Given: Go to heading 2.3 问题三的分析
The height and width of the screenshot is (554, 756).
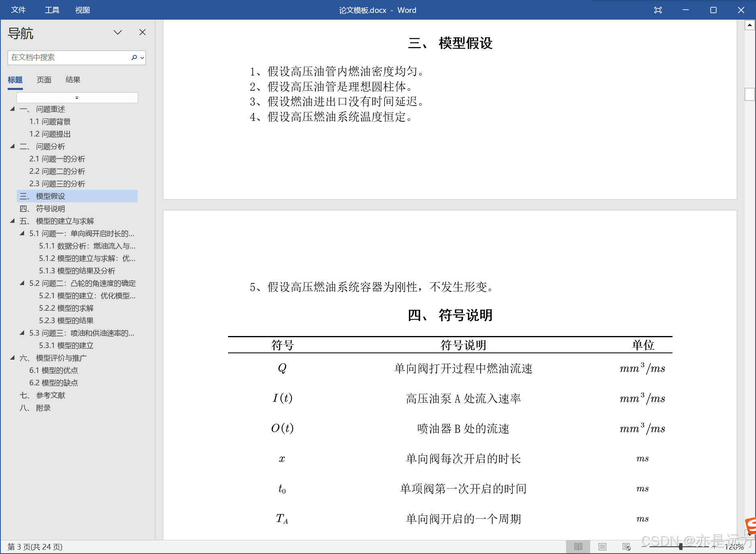Looking at the screenshot, I should 57,184.
